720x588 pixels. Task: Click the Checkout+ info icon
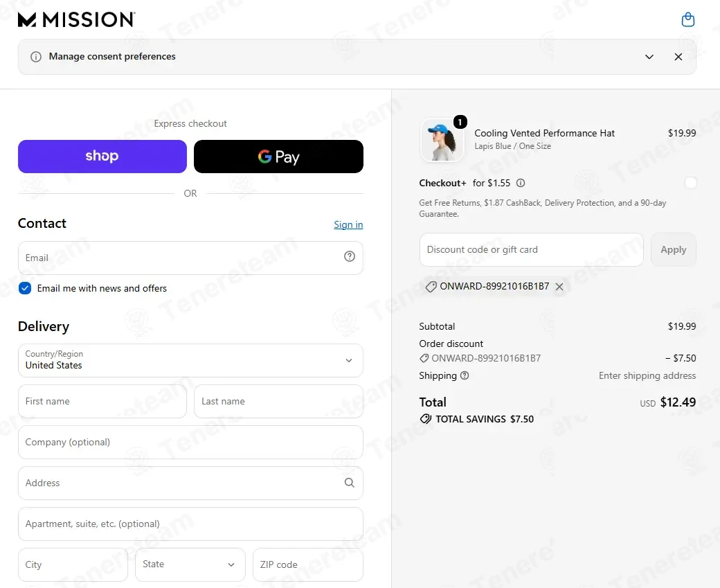(520, 183)
